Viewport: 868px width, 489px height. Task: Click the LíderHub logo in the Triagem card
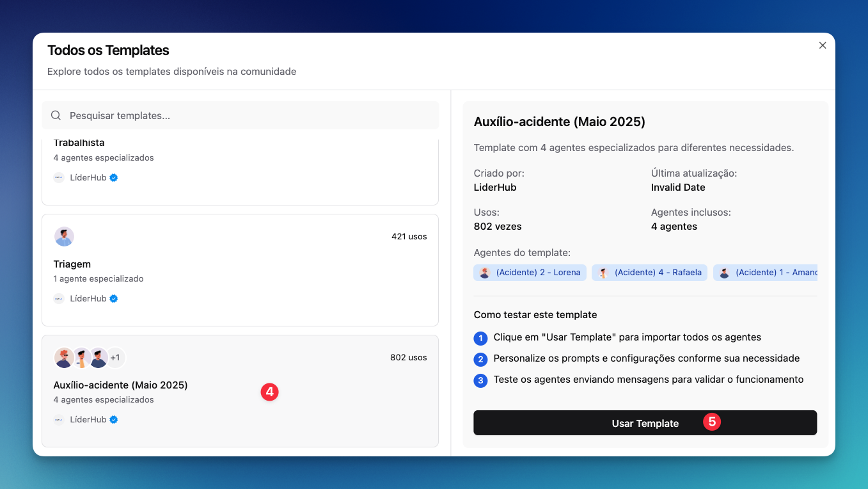59,299
